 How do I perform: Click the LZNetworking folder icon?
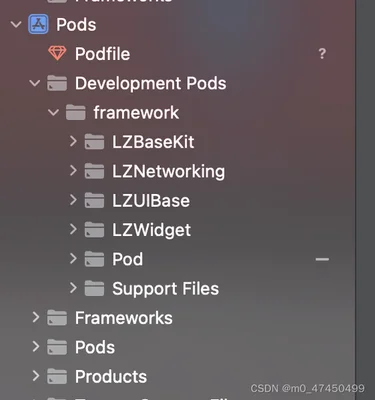pos(94,171)
